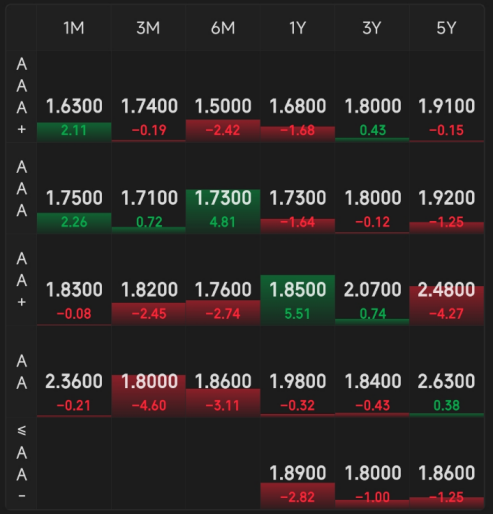494x514 pixels.
Task: Select the ≤AA- 1Y cell showing 1.8900
Action: 298,464
